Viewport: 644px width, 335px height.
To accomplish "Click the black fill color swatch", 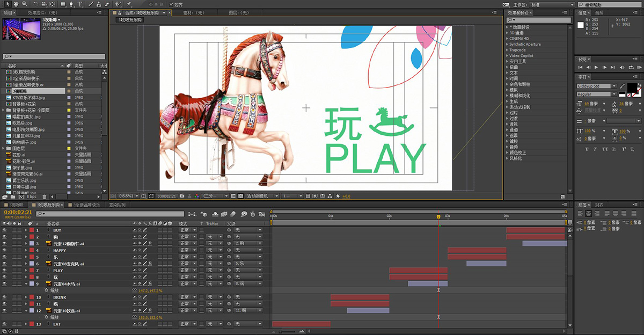I will (x=632, y=87).
